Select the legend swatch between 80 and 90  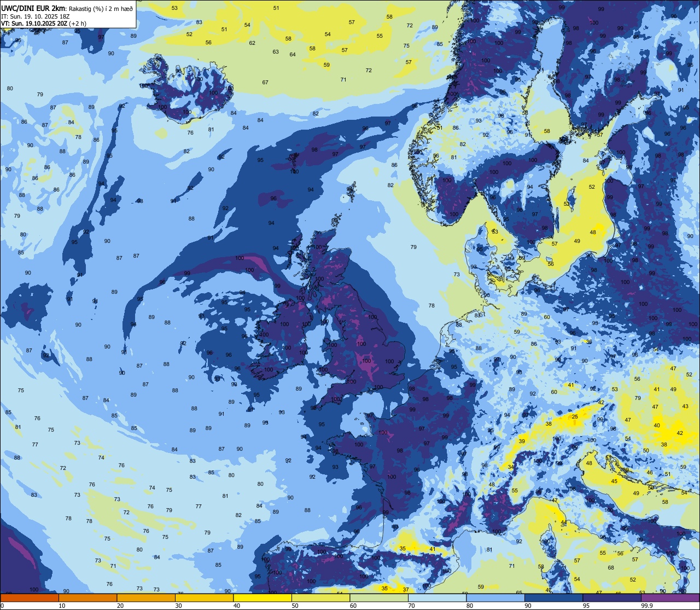495,597
